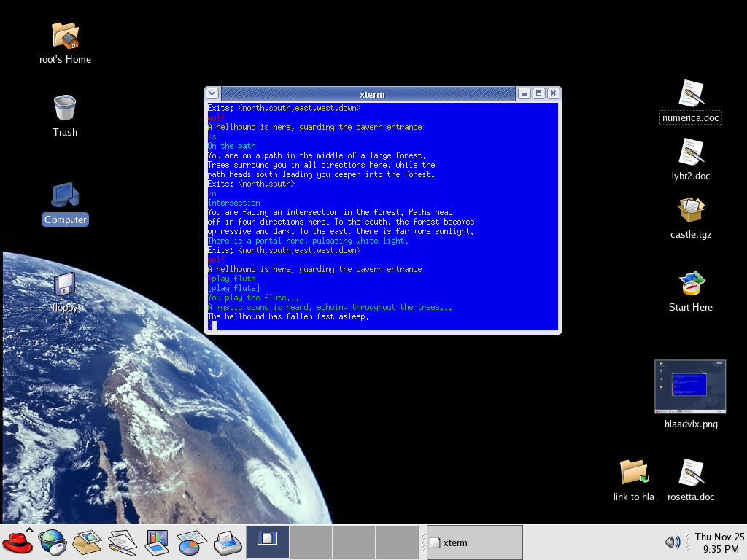Launch the web browser from the panel
Screen dimensions: 747x560
coord(53,542)
